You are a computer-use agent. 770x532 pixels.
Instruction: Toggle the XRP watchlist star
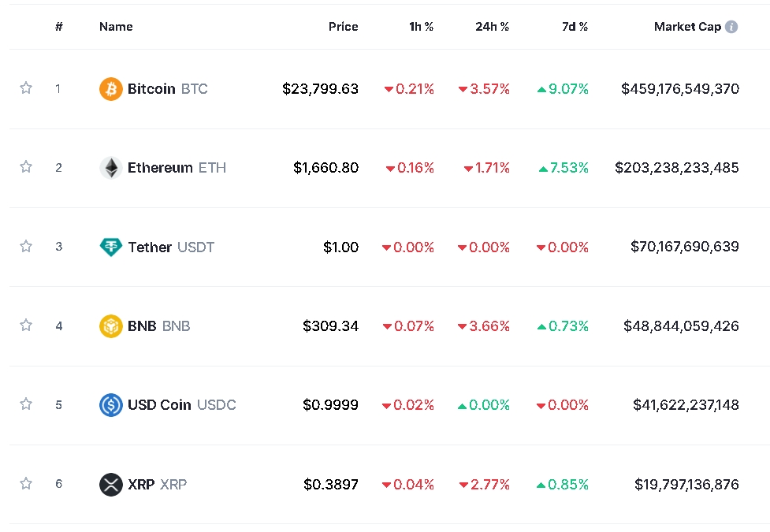(26, 483)
